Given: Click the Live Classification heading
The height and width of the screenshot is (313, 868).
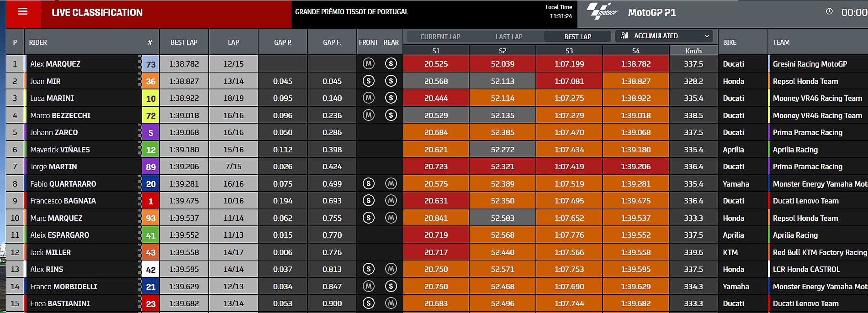Looking at the screenshot, I should pos(97,12).
